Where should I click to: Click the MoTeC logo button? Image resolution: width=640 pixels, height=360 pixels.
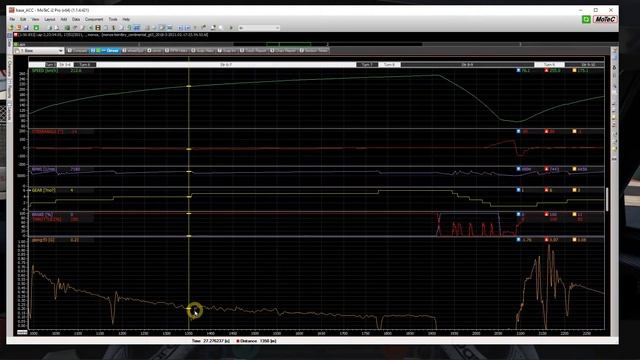click(605, 19)
